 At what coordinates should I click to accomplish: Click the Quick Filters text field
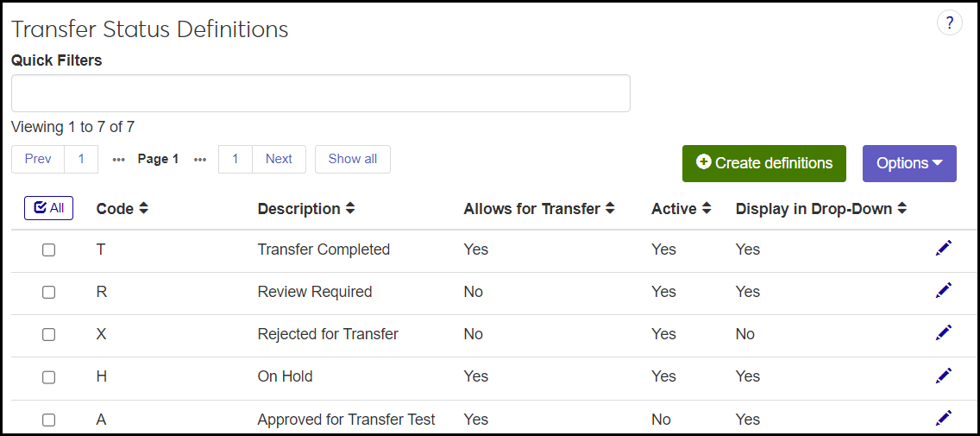click(x=320, y=93)
